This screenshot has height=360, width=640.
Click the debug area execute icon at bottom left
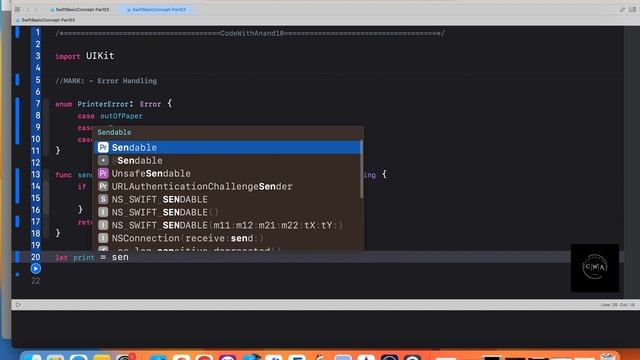(x=18, y=304)
